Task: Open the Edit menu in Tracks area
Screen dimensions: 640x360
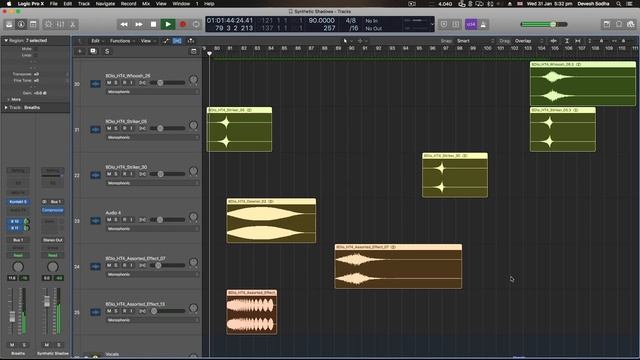Action: click(x=97, y=41)
